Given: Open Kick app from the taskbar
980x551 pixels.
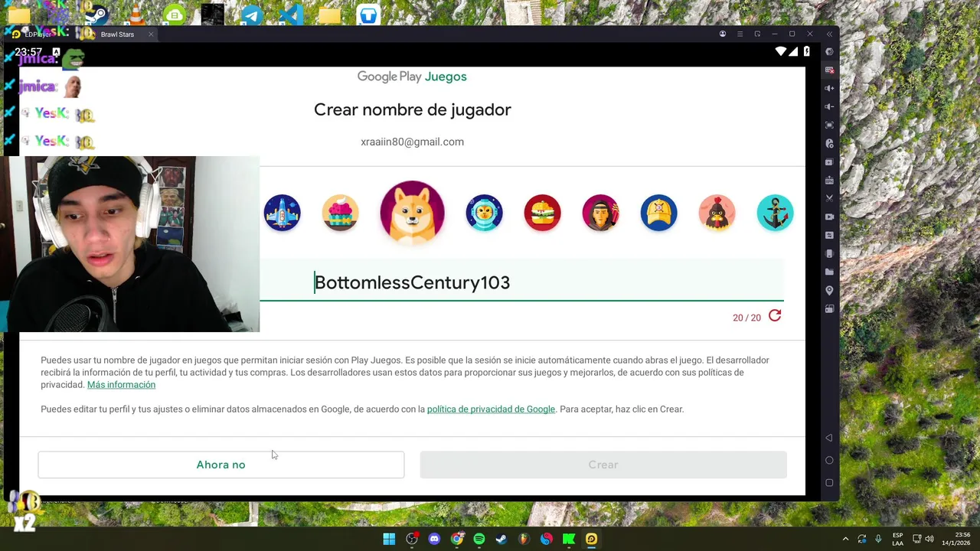Looking at the screenshot, I should click(569, 539).
